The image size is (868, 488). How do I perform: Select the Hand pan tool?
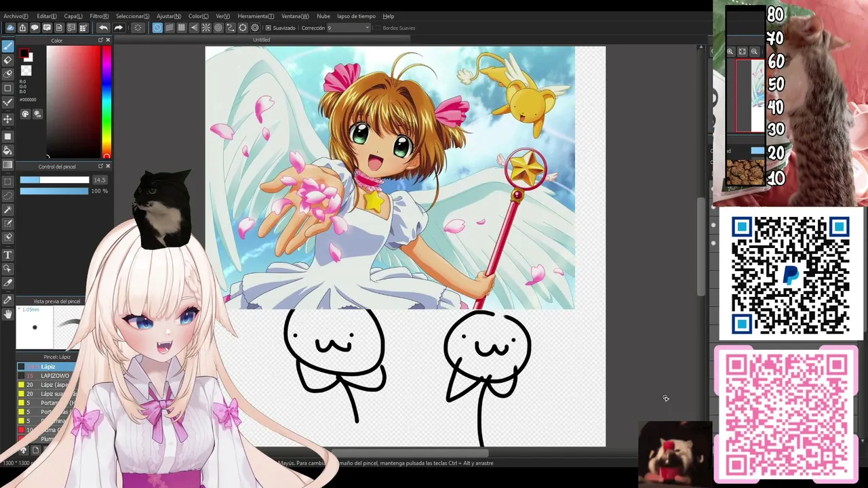coord(8,314)
